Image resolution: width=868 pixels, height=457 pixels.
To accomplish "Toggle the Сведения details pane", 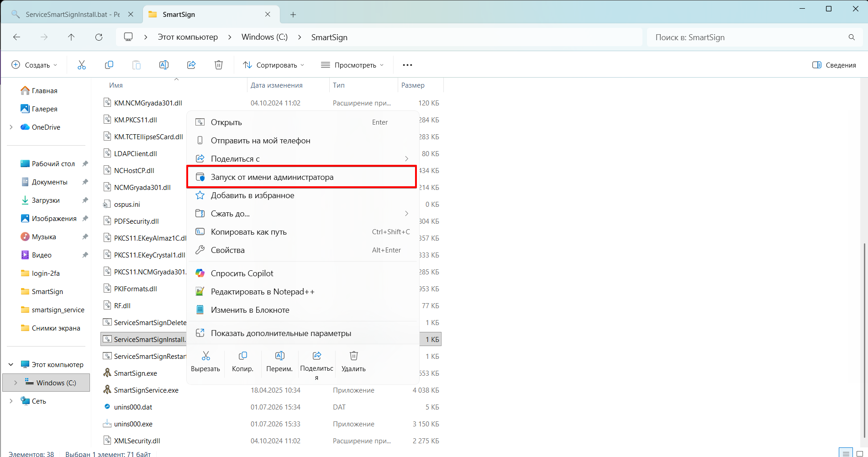I will [834, 65].
